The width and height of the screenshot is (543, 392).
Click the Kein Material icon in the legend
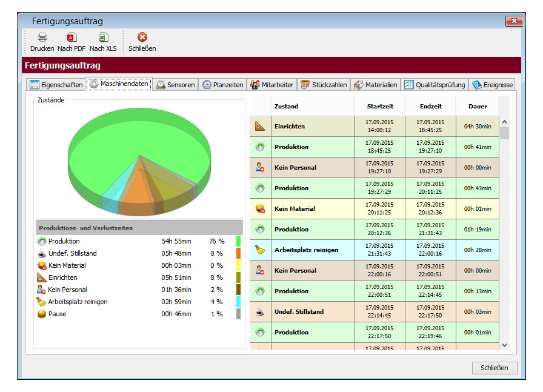pyautogui.click(x=42, y=265)
